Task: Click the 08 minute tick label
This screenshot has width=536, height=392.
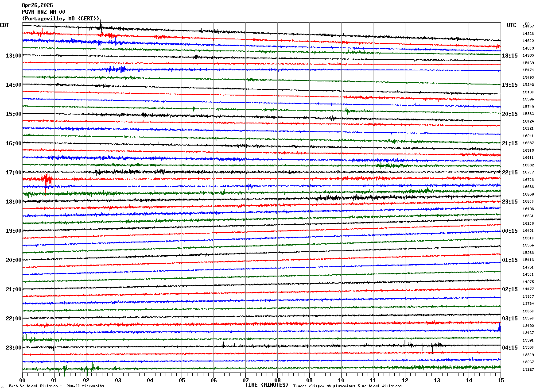Action: click(x=277, y=380)
